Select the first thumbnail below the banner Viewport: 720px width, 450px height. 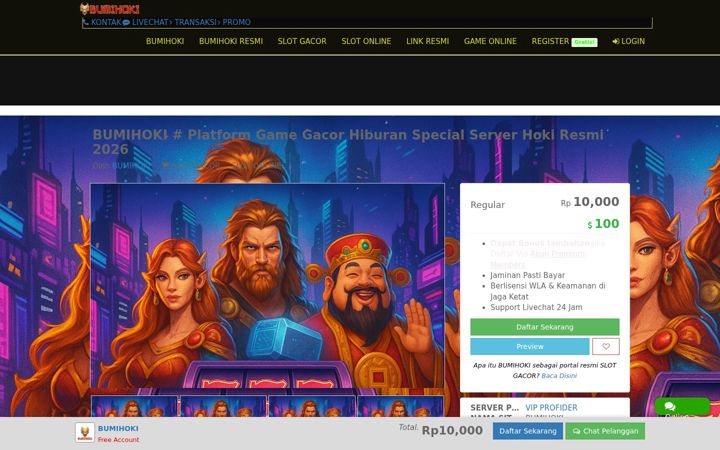pos(135,406)
